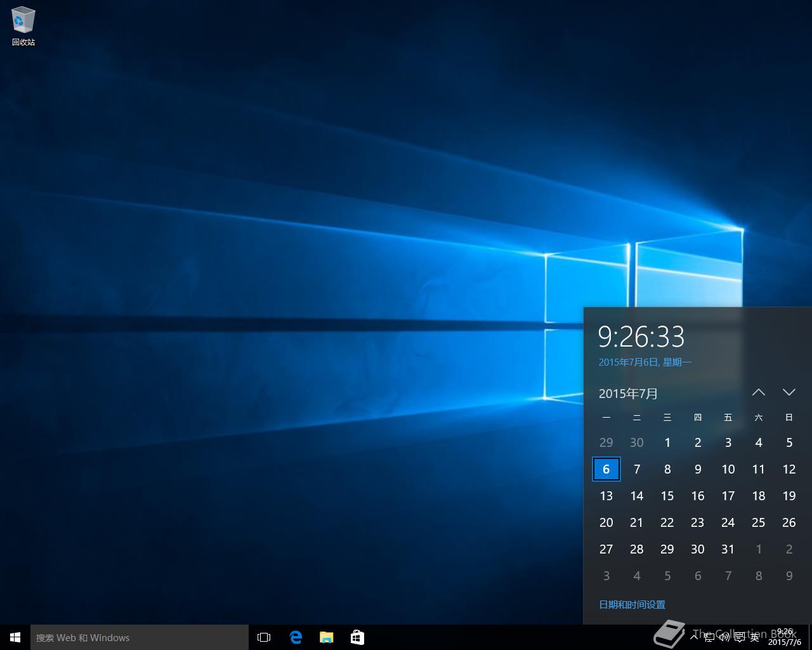The height and width of the screenshot is (650, 812).
Task: Go to previous month with up arrow
Action: pos(759,392)
